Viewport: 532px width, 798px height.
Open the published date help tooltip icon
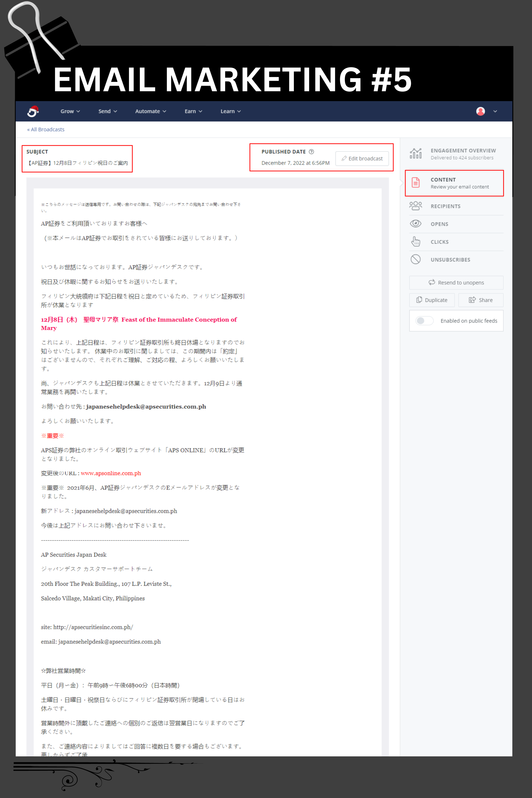(312, 152)
